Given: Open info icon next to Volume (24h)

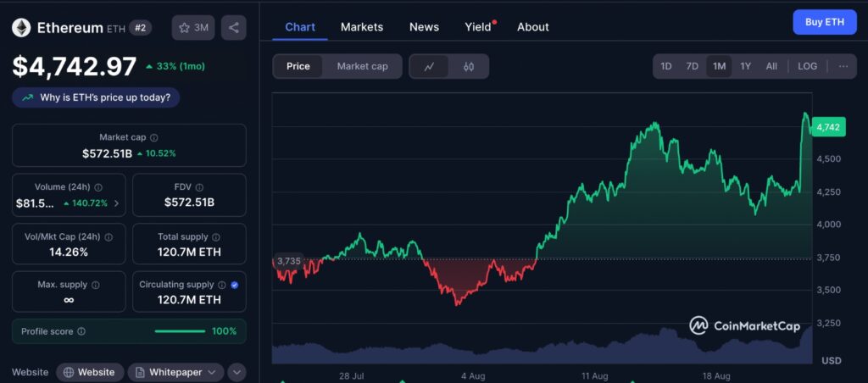Looking at the screenshot, I should click(x=98, y=187).
